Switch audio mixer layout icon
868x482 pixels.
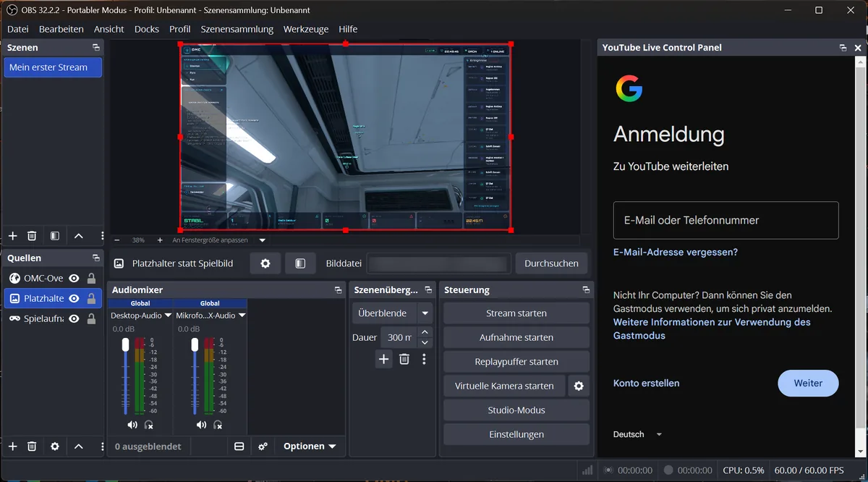(239, 447)
